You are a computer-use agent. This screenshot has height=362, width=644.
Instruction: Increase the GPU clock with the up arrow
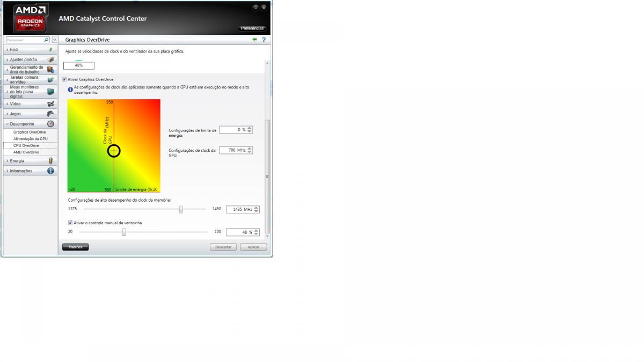click(250, 149)
